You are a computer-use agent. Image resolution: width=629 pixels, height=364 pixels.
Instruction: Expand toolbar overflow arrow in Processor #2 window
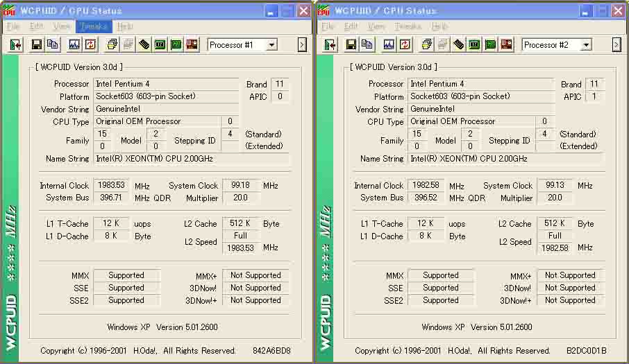click(x=617, y=45)
